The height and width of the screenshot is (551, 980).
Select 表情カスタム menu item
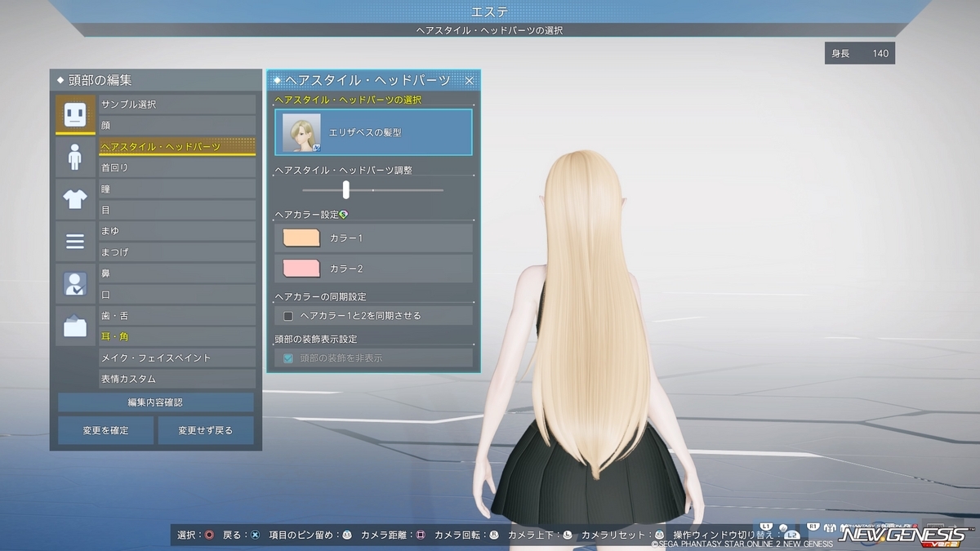tap(177, 380)
